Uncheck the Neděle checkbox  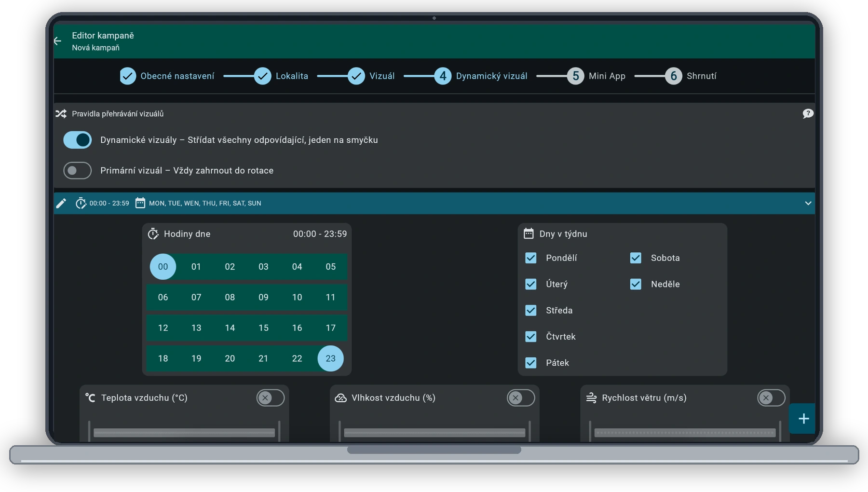[x=636, y=284]
